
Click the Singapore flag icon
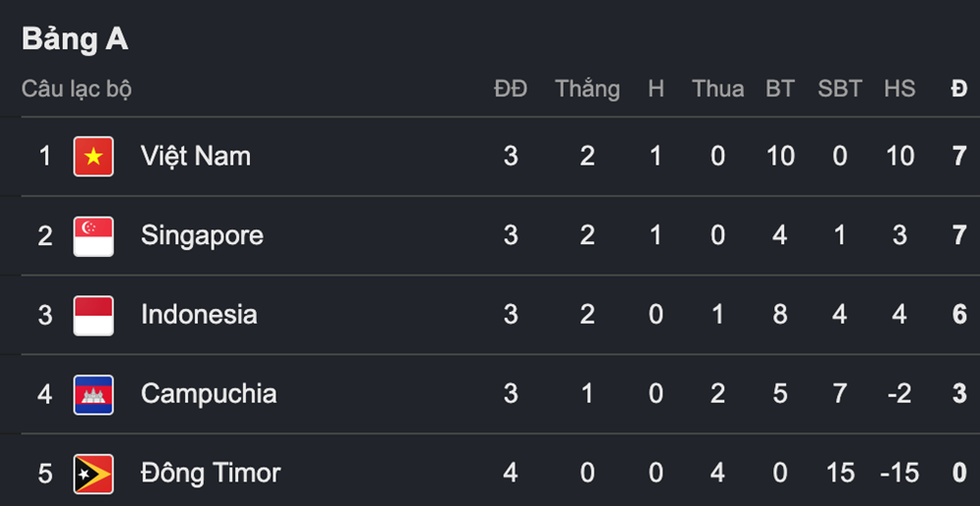click(x=94, y=236)
